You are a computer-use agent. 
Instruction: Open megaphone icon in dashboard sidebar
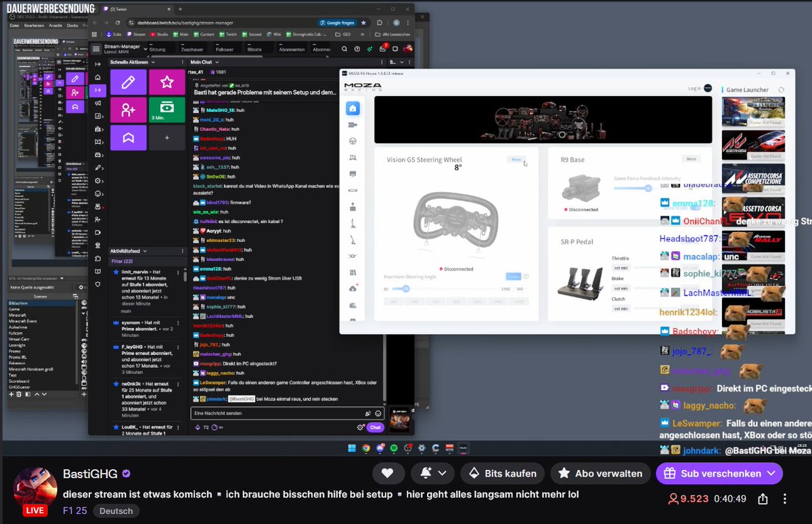[98, 103]
